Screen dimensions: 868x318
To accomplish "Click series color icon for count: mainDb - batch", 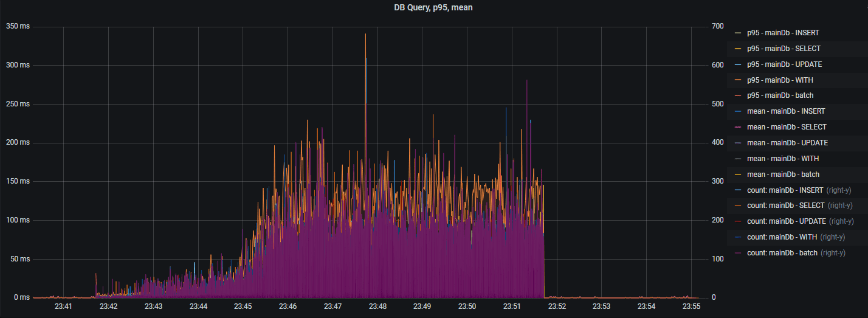I will tap(738, 253).
